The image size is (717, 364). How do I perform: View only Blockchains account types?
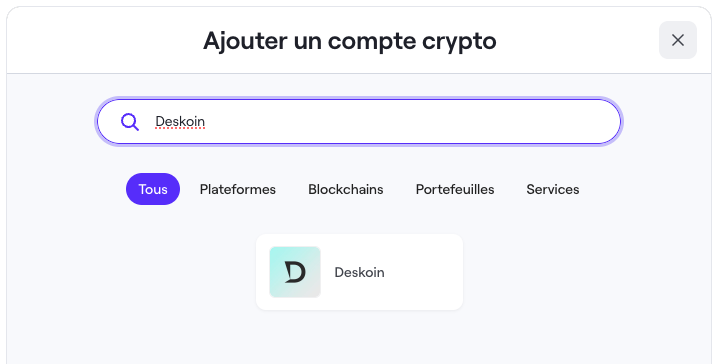[x=346, y=189]
